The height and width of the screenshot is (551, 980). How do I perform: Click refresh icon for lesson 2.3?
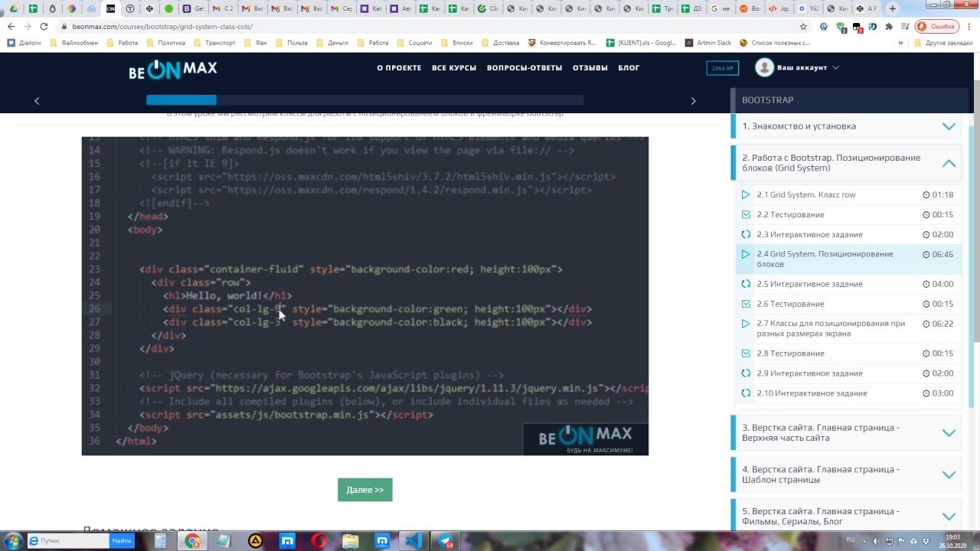click(746, 234)
